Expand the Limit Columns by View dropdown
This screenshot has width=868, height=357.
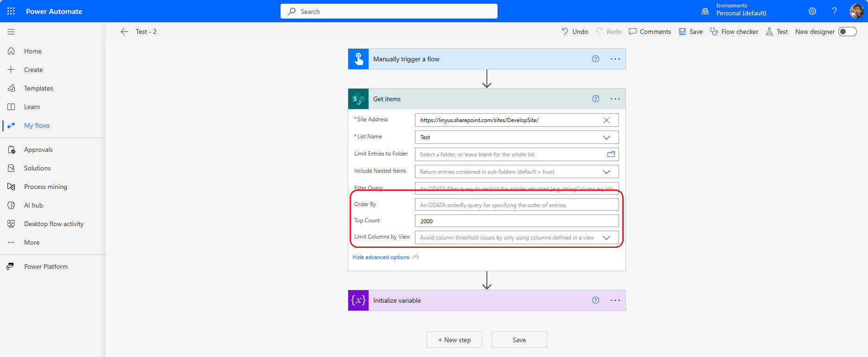tap(606, 238)
